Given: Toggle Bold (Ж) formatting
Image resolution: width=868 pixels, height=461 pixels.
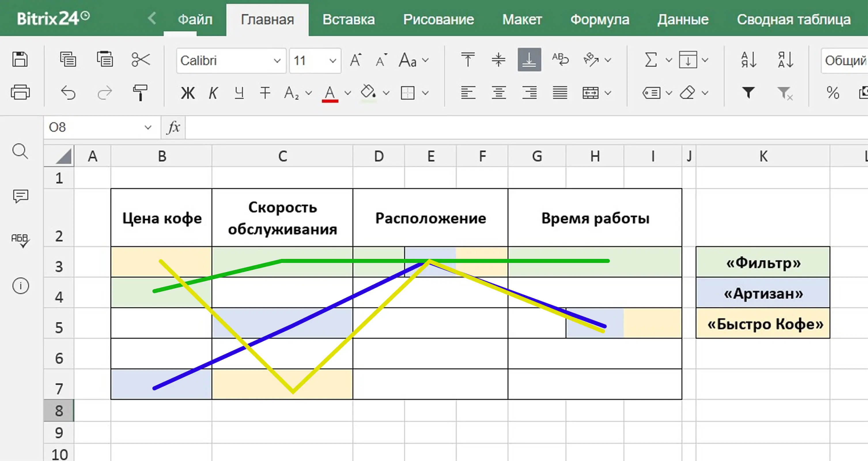Looking at the screenshot, I should click(188, 93).
